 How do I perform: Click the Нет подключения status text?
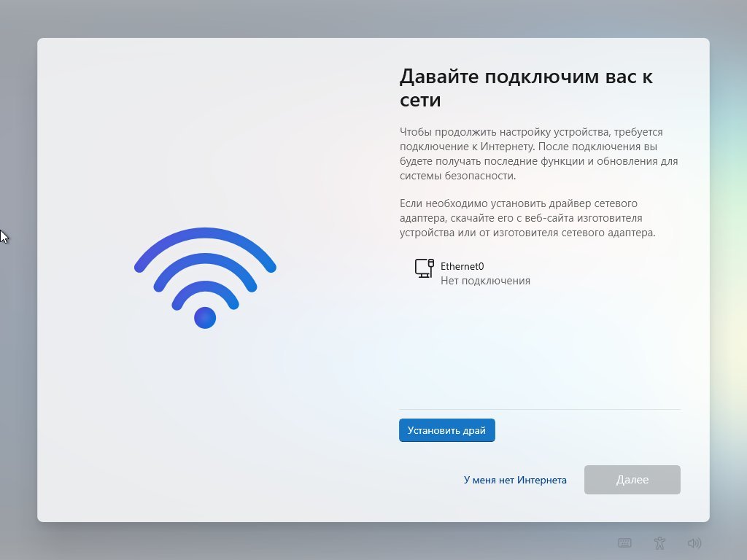click(x=485, y=281)
